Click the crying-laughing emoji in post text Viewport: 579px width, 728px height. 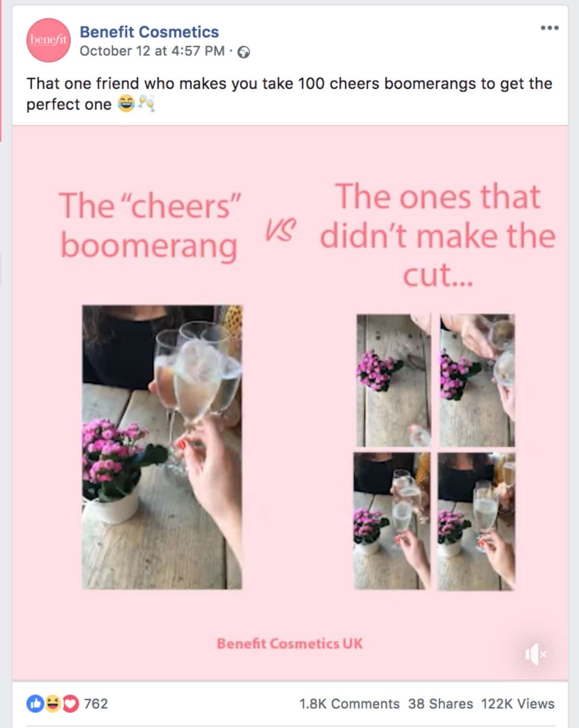click(x=126, y=104)
